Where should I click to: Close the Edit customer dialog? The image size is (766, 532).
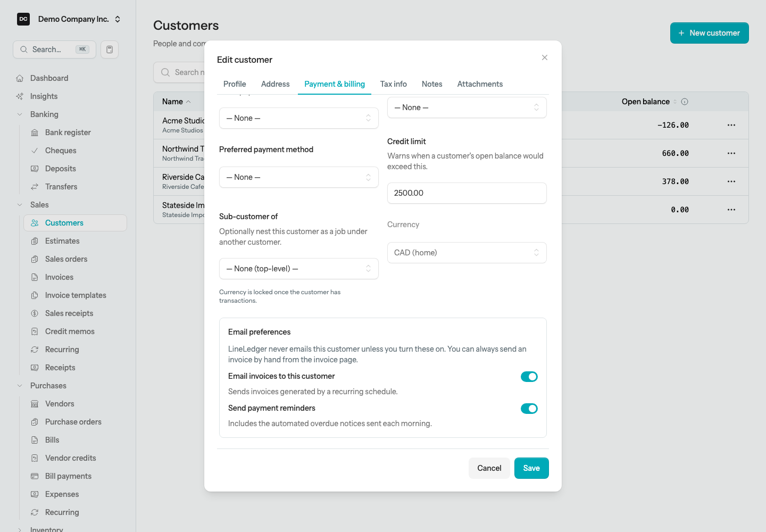(545, 57)
